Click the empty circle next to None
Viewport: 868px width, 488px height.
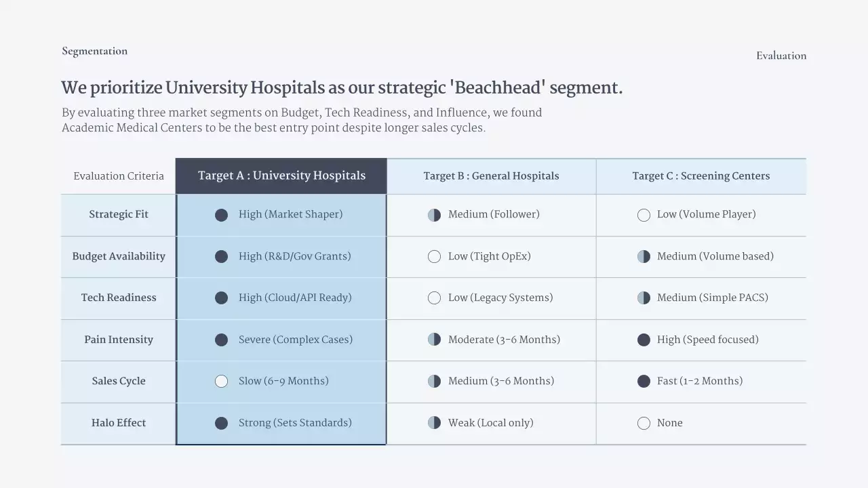(644, 423)
